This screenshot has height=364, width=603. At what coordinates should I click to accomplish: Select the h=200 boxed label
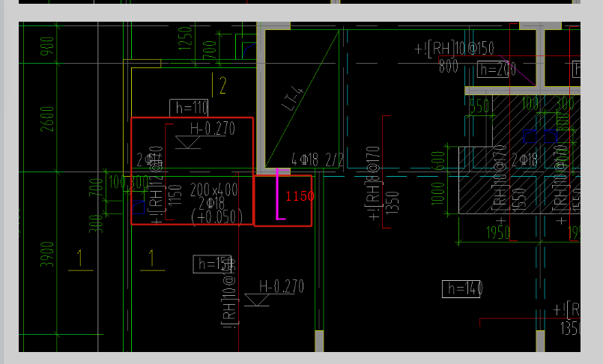point(496,70)
